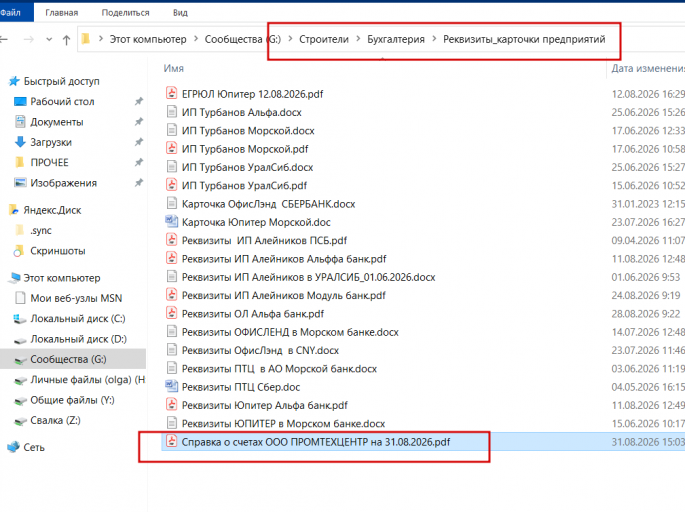Select Этот компьютер in navigation pane
Image resolution: width=685 pixels, height=512 pixels.
tap(62, 278)
